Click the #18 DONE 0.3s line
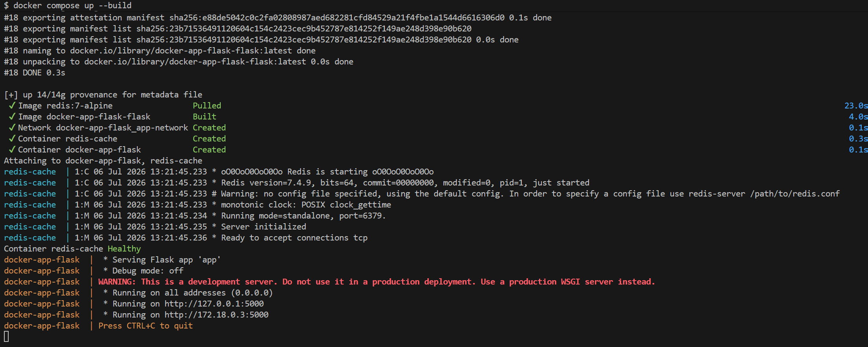This screenshot has width=868, height=347. click(x=35, y=73)
